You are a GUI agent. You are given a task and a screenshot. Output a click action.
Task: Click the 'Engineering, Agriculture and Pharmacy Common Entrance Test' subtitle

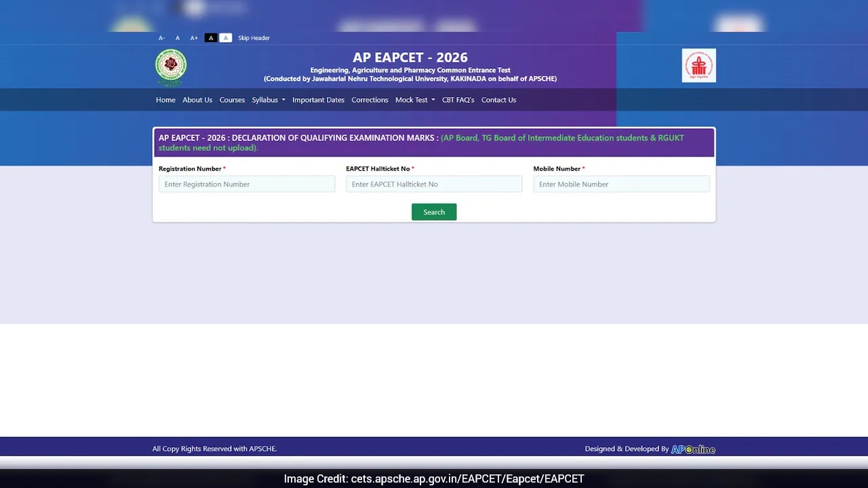click(x=410, y=70)
